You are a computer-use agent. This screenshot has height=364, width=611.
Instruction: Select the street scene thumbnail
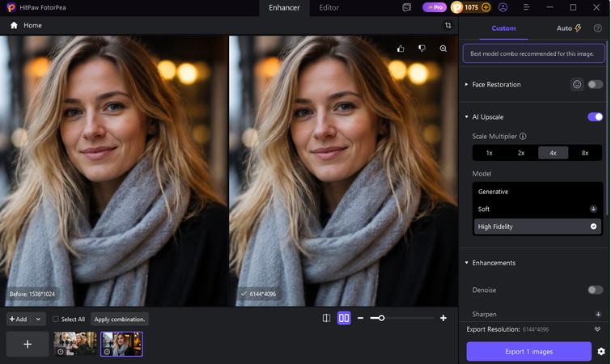pos(75,344)
